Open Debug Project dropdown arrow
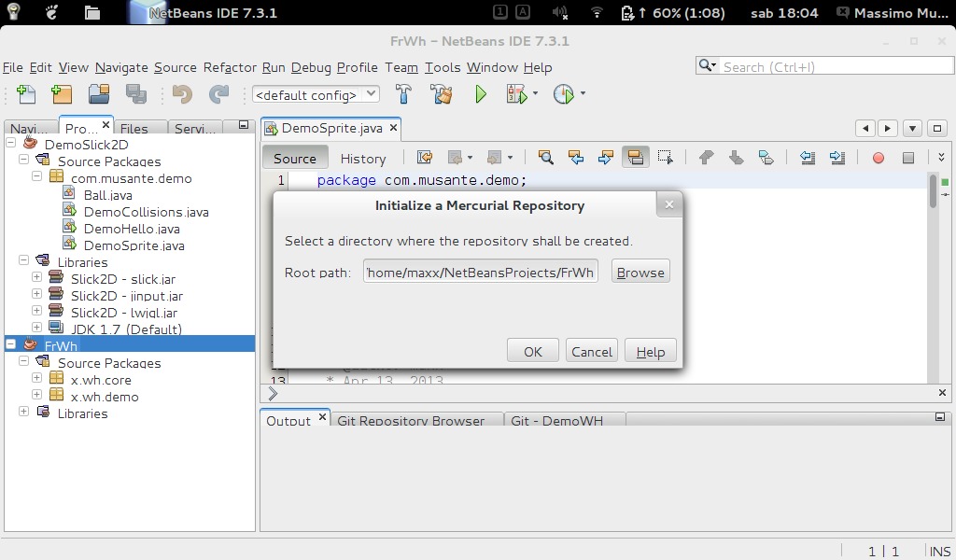This screenshot has width=956, height=560. coord(535,93)
